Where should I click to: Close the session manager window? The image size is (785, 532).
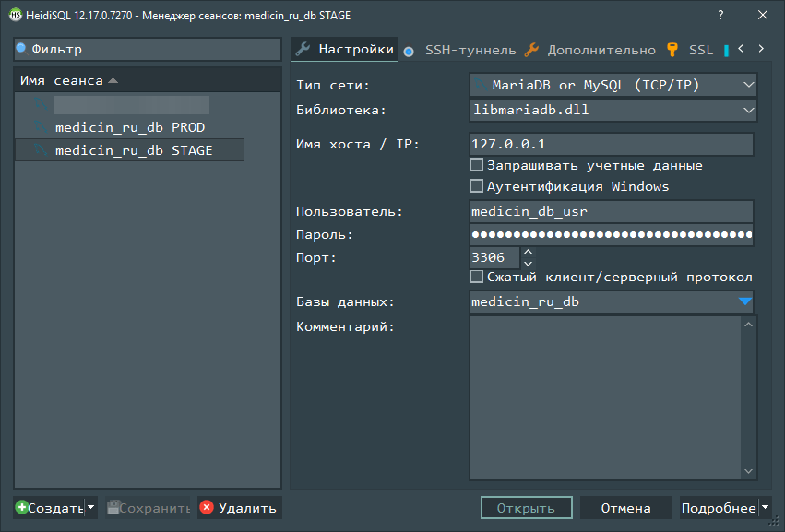tap(763, 15)
